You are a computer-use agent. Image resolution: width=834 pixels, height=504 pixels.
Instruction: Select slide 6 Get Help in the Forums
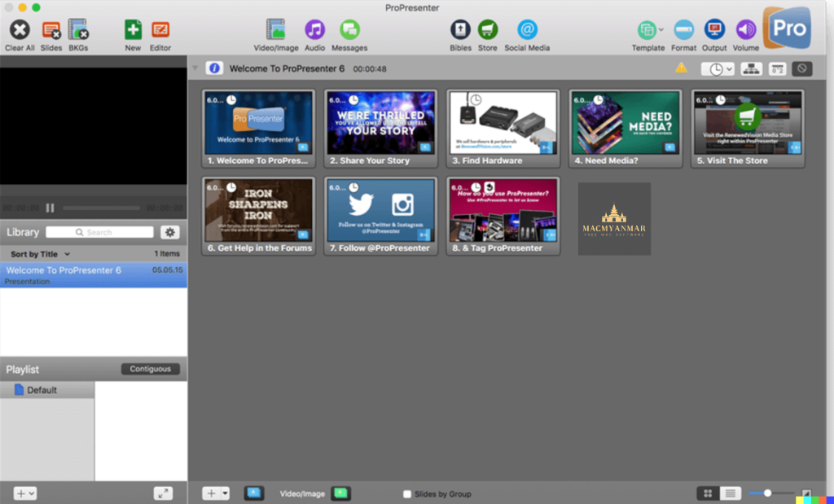click(x=258, y=217)
